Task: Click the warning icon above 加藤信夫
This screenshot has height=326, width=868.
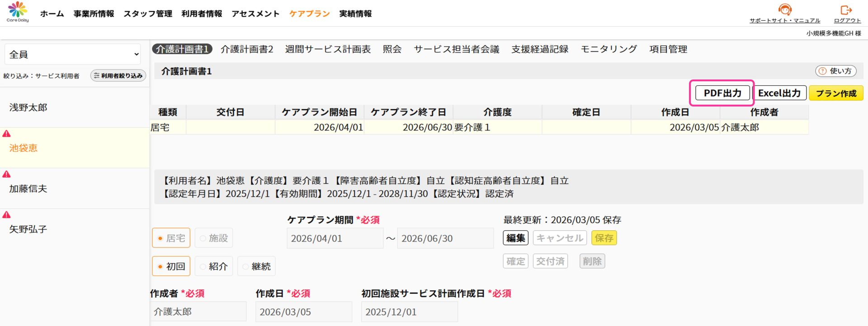Action: click(6, 174)
